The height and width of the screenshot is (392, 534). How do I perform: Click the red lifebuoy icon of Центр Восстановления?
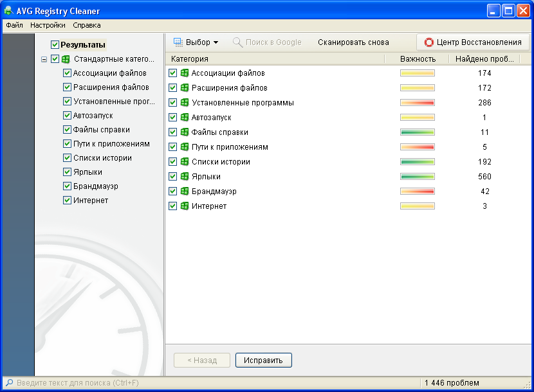[428, 42]
